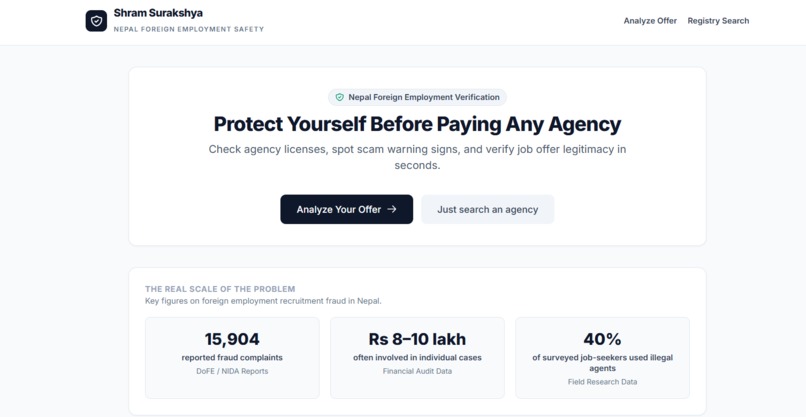
Task: Click the DoFE / NIDA Reports source label
Action: [x=232, y=371]
